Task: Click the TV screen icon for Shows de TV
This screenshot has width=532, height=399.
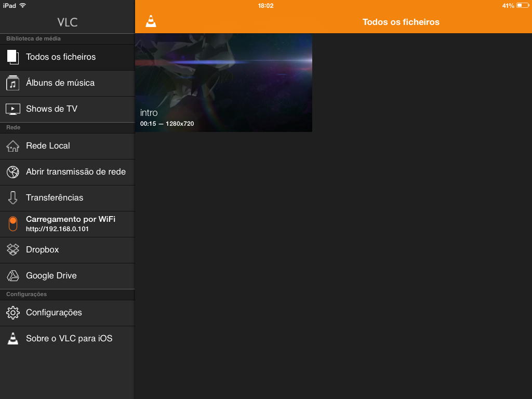Action: tap(13, 109)
